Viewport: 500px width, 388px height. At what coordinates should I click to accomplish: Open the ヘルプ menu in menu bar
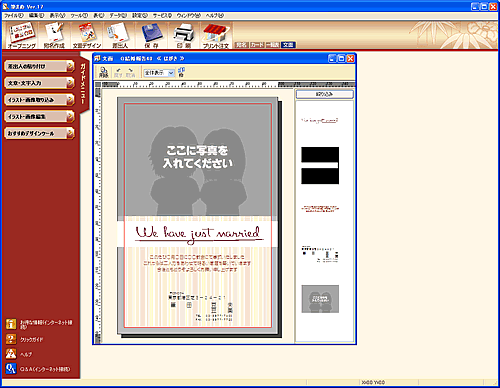(x=215, y=15)
